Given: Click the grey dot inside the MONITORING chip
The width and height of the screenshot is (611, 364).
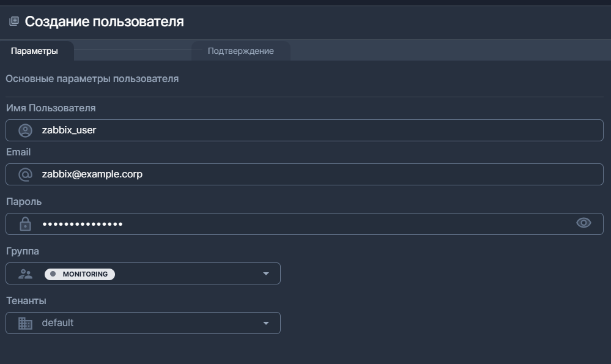Looking at the screenshot, I should point(53,274).
